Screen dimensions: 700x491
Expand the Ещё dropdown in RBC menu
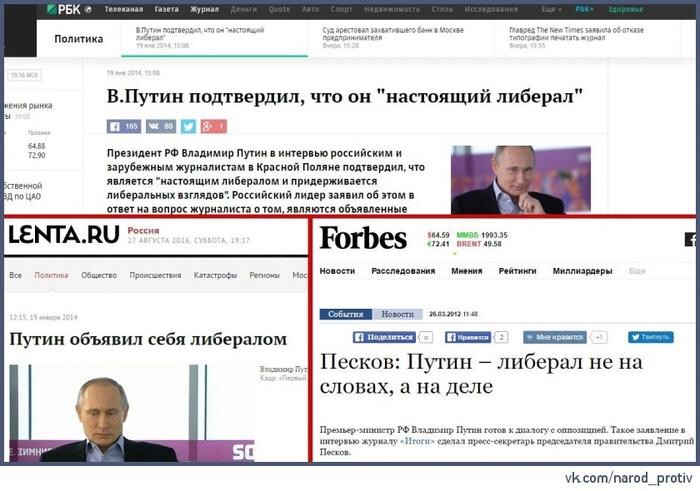click(551, 9)
